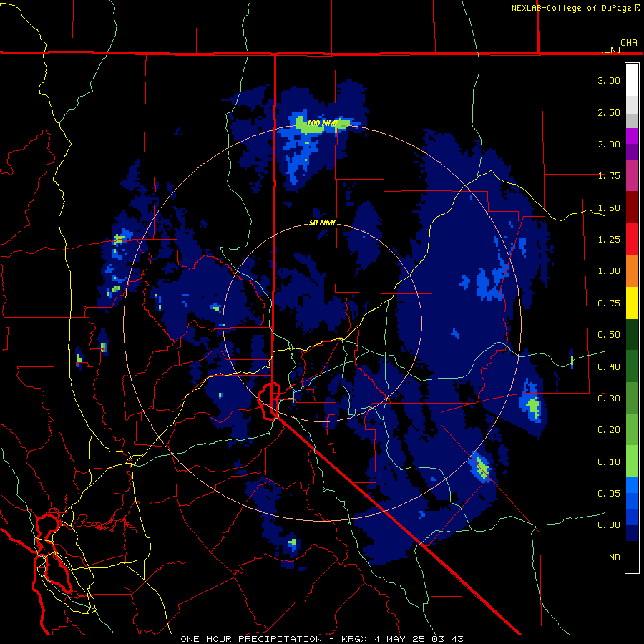Click the white swatch atop the legend
This screenshot has height=644, width=644.
[632, 79]
